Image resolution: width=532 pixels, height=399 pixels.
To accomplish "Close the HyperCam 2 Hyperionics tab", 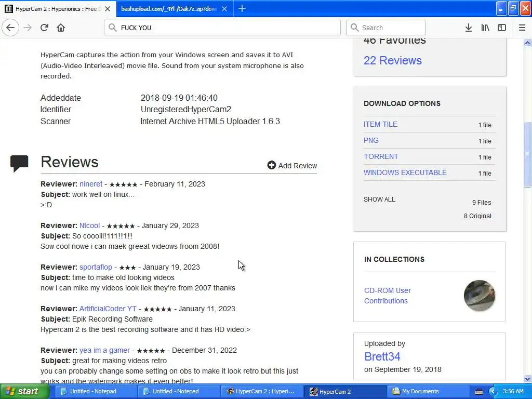I will (108, 9).
